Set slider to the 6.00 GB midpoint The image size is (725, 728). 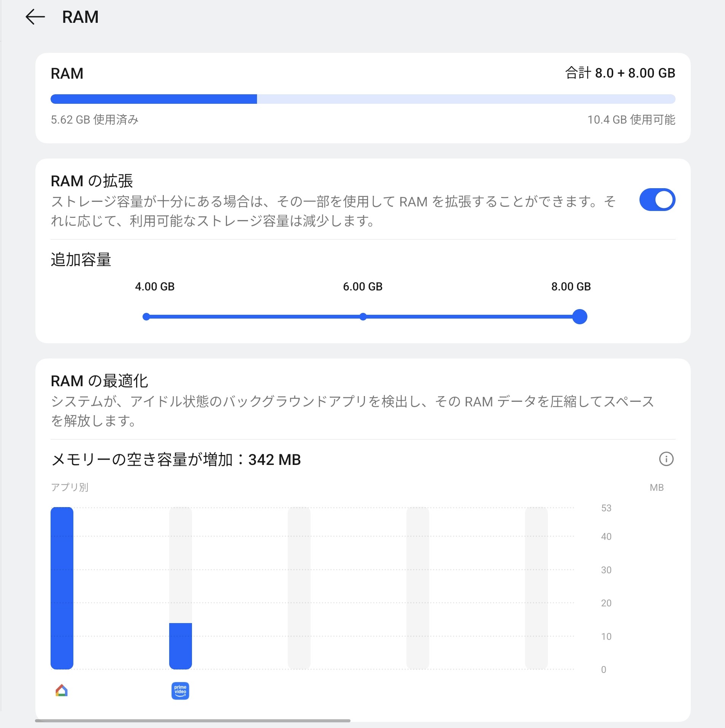[x=363, y=317]
